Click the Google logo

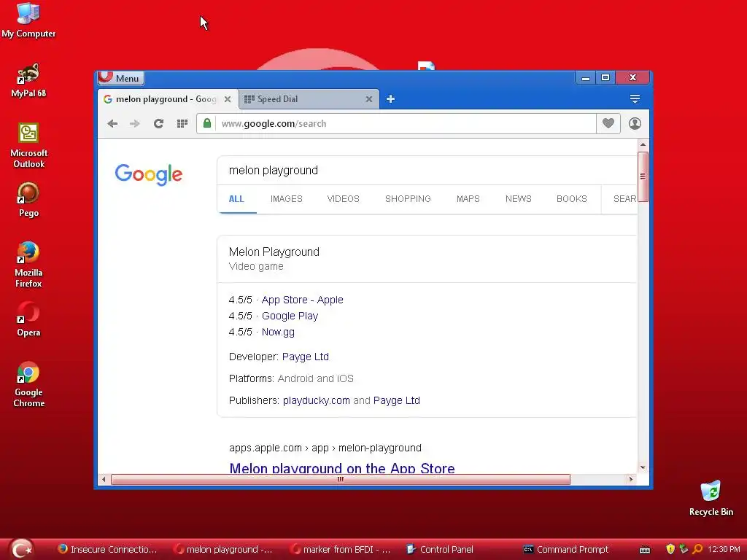click(149, 174)
